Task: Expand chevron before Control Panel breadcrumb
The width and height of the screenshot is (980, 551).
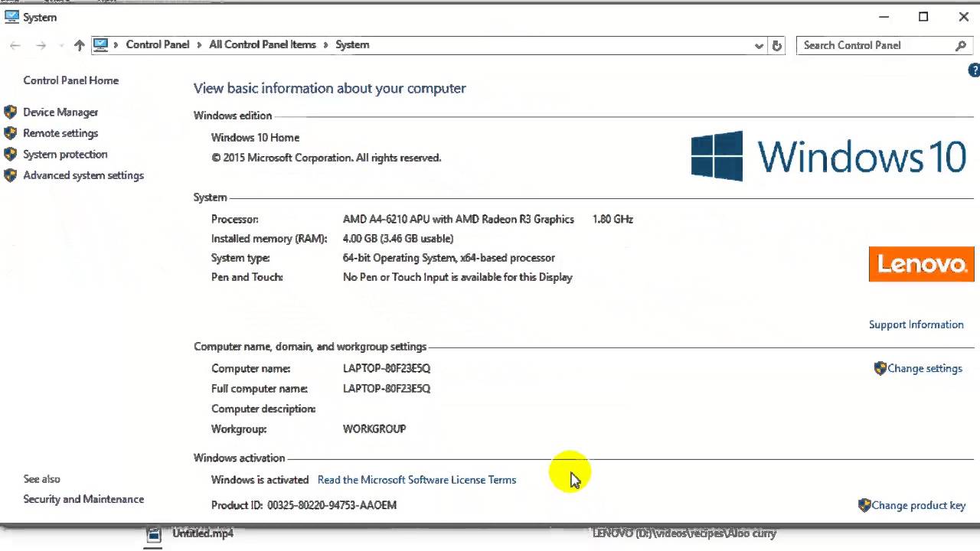Action: pos(116,45)
